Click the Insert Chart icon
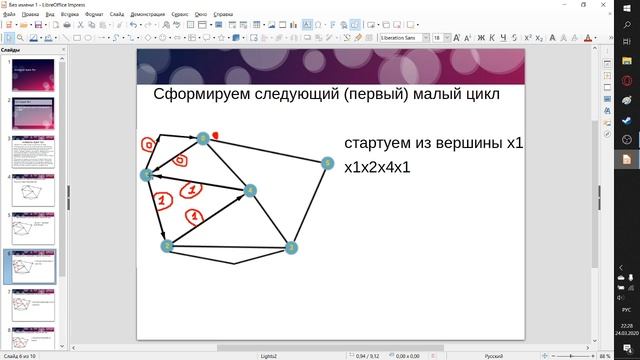 pyautogui.click(x=293, y=25)
